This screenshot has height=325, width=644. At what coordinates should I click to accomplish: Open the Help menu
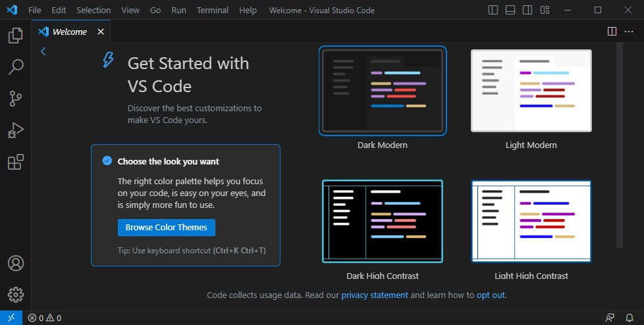coord(248,11)
